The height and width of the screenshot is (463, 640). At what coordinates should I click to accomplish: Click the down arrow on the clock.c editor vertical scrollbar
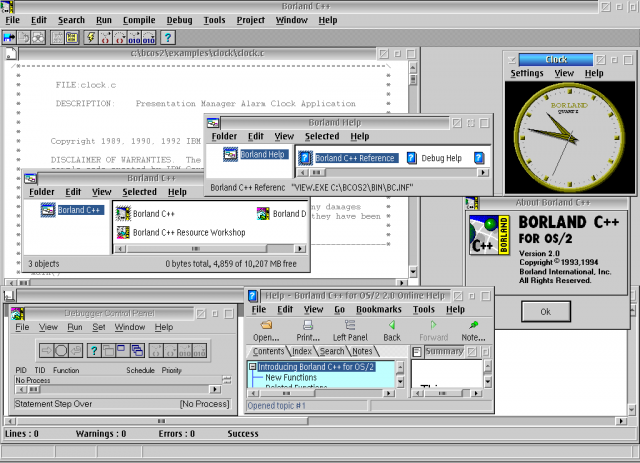tap(413, 272)
